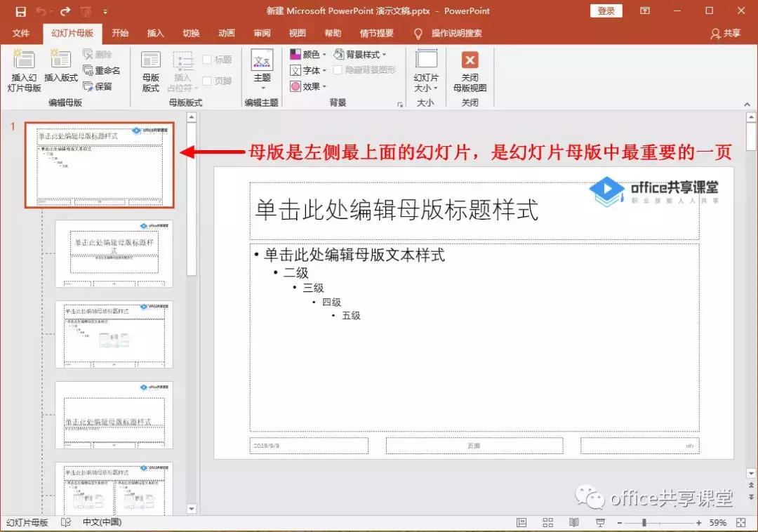Click thumbnail pane scroll down arrow

click(x=192, y=508)
